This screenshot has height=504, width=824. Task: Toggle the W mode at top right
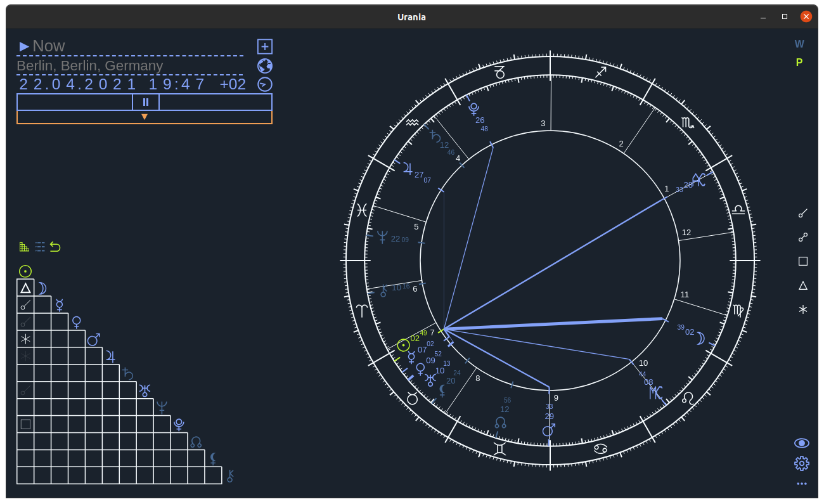click(x=799, y=44)
